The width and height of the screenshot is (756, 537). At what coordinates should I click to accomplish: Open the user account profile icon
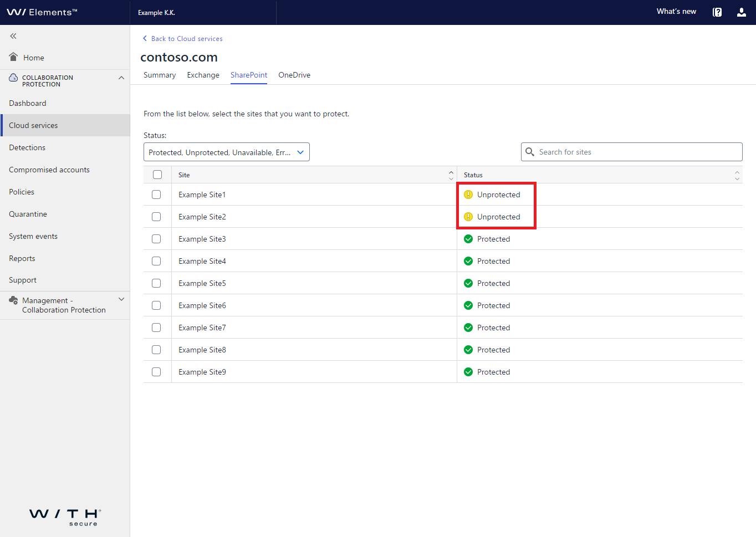coord(742,12)
